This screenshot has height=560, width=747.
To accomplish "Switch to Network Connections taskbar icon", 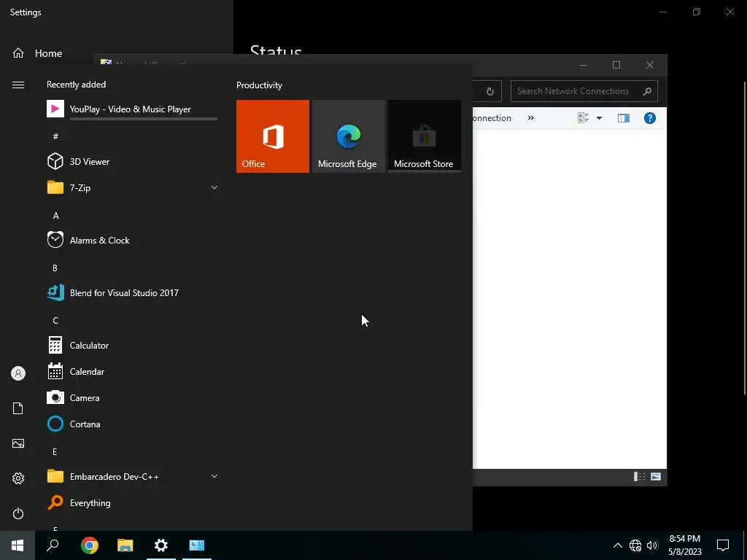I will click(197, 545).
